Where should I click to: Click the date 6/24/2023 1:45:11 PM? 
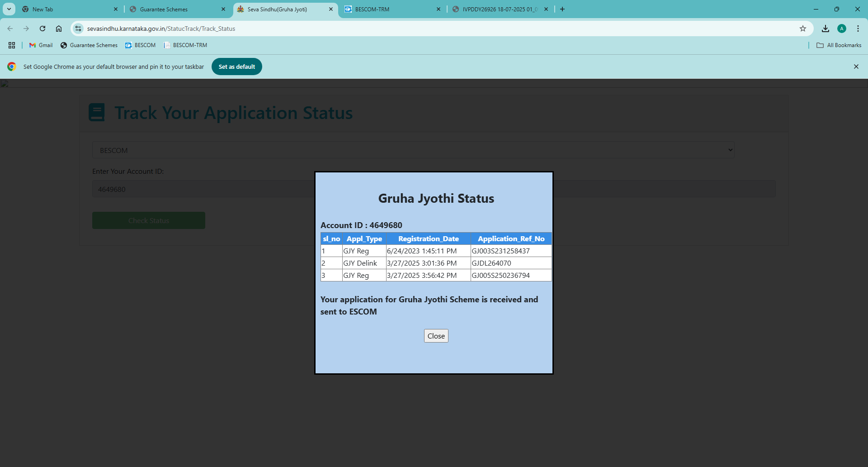point(422,251)
